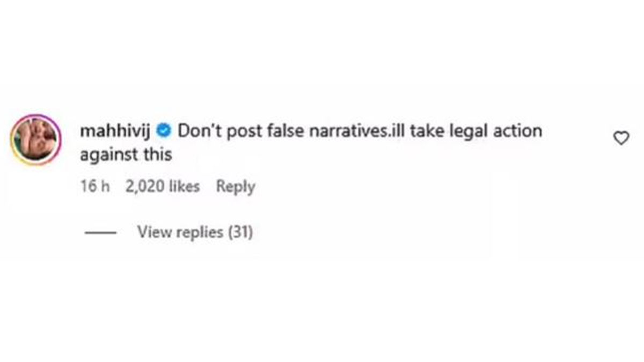Screen dimensions: 644x362
Task: Show who liked via 2,020 likes
Action: pos(162,187)
